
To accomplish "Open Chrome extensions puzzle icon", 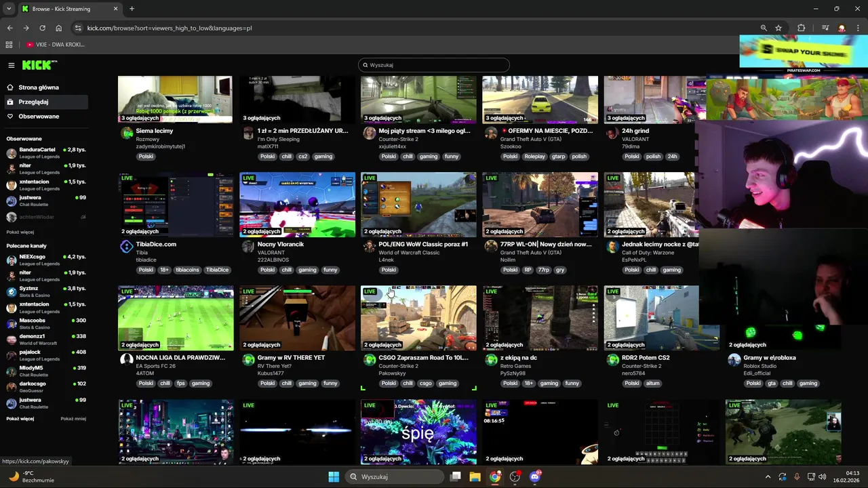I will 802,28.
